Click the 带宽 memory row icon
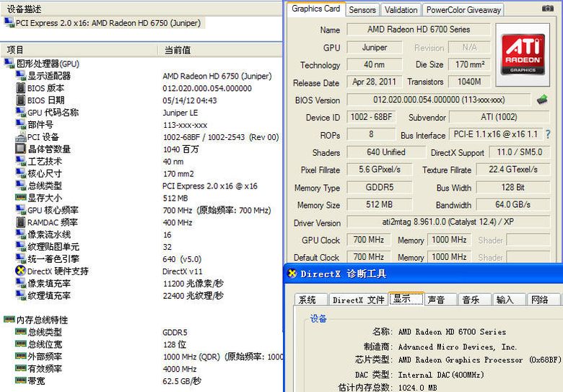The width and height of the screenshot is (563, 392). coord(21,380)
